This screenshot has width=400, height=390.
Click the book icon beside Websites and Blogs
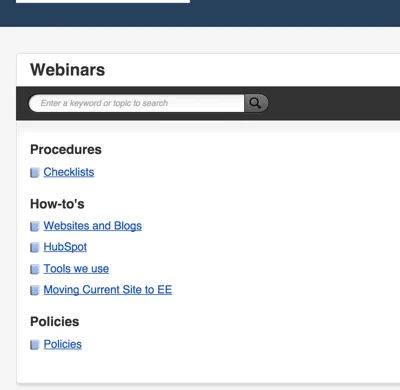pyautogui.click(x=35, y=226)
